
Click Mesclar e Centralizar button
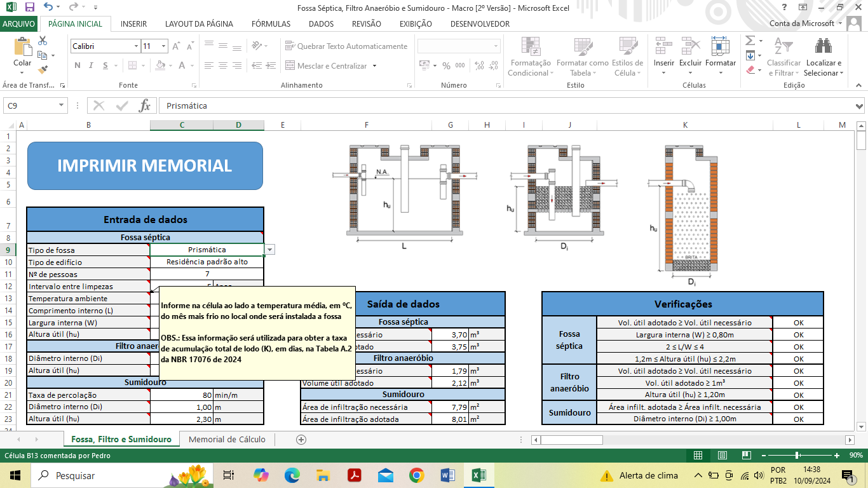(x=332, y=66)
